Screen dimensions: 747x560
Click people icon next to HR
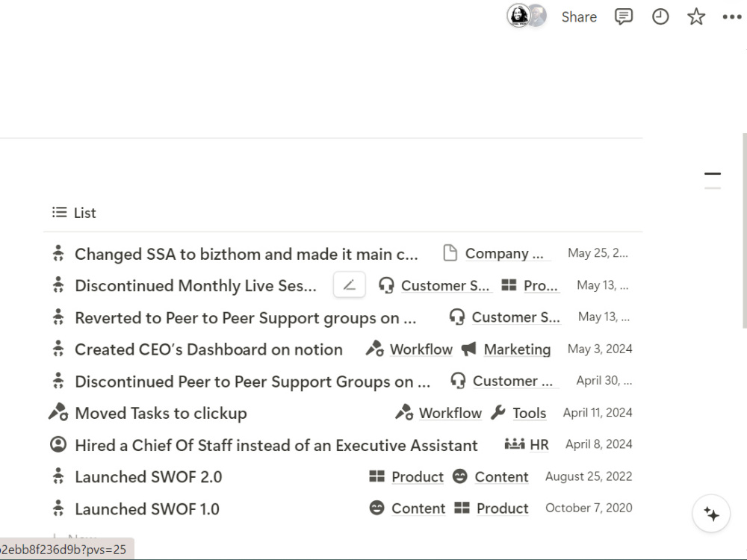point(515,444)
